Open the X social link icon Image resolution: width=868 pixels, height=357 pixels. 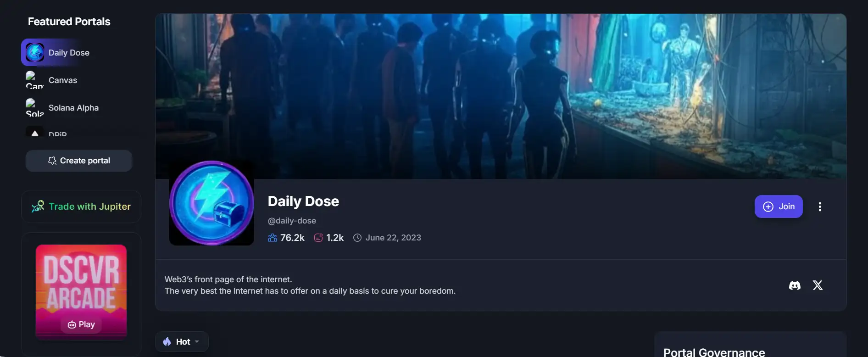pos(818,285)
